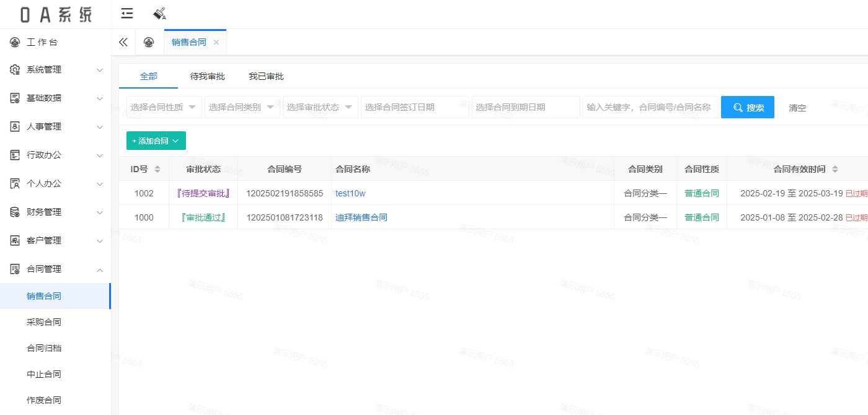Click the theme brush icon

point(159,14)
